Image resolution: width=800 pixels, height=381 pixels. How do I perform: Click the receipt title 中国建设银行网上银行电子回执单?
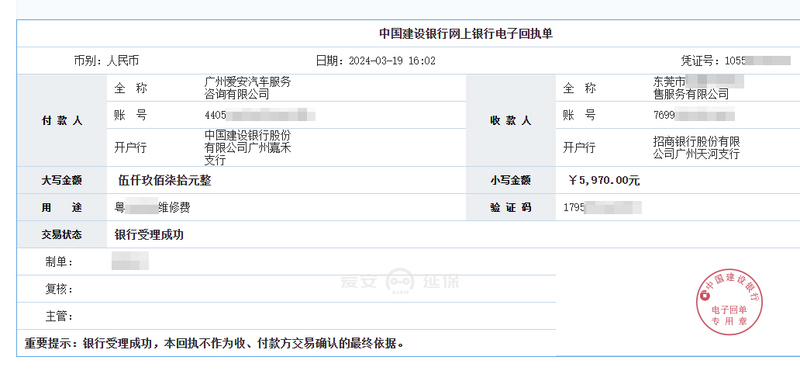tap(466, 34)
